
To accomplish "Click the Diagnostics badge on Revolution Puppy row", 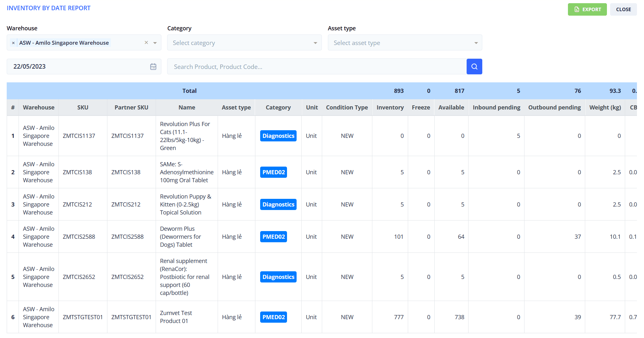I will [x=278, y=204].
